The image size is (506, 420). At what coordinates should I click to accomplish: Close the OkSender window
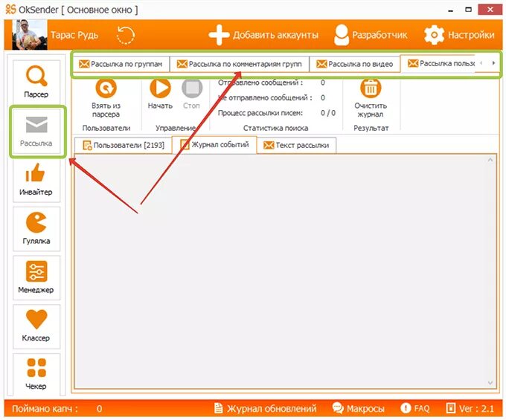490,10
